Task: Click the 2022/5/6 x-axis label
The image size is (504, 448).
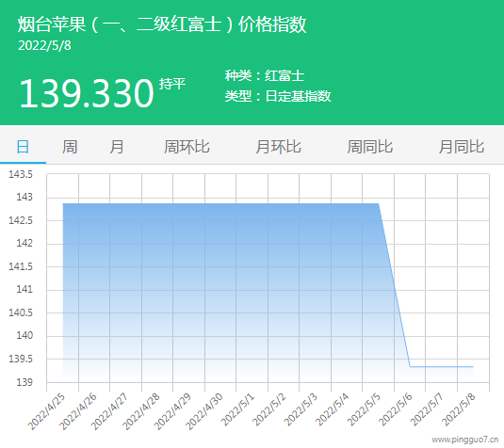Action: coord(396,409)
